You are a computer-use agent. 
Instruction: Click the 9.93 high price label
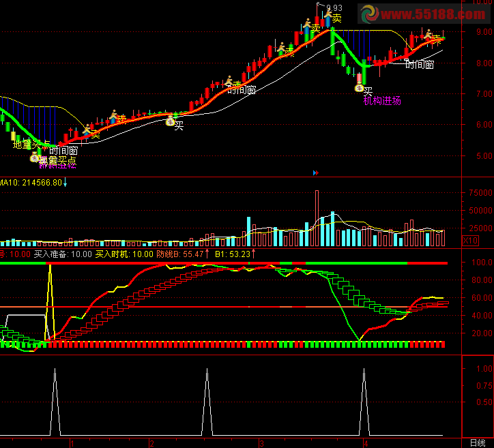pos(334,8)
